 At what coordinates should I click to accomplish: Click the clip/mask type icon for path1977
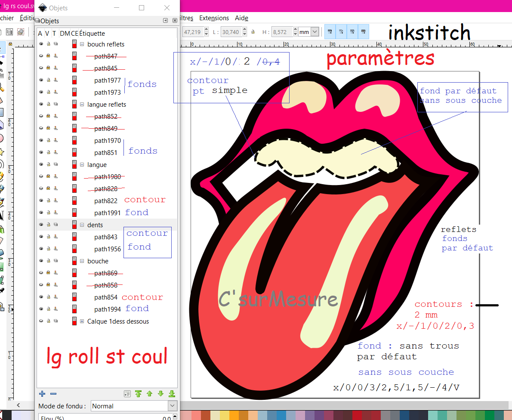(x=56, y=80)
